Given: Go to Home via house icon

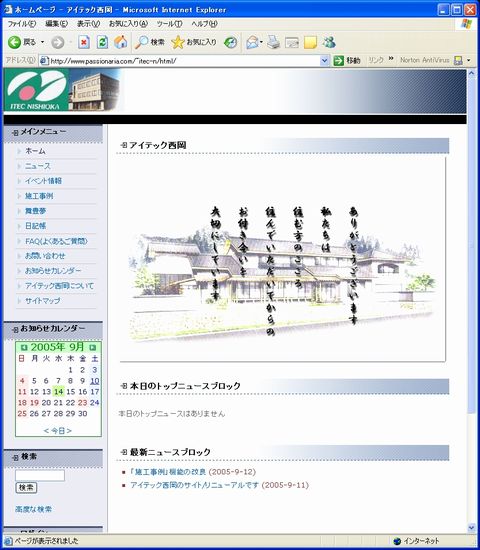Looking at the screenshot, I should click(121, 42).
